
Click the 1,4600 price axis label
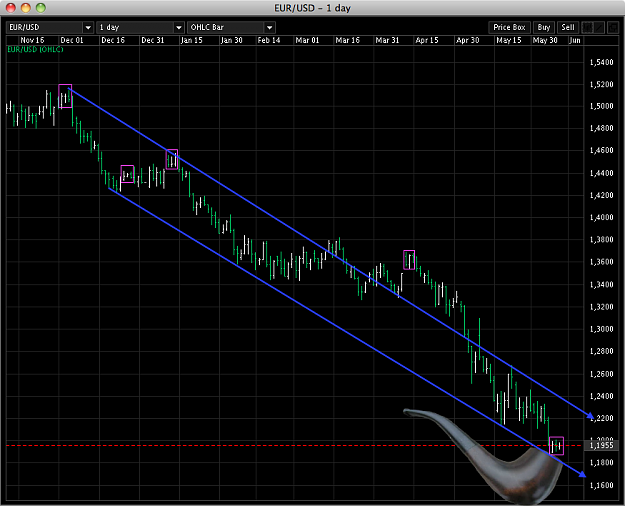pyautogui.click(x=601, y=150)
